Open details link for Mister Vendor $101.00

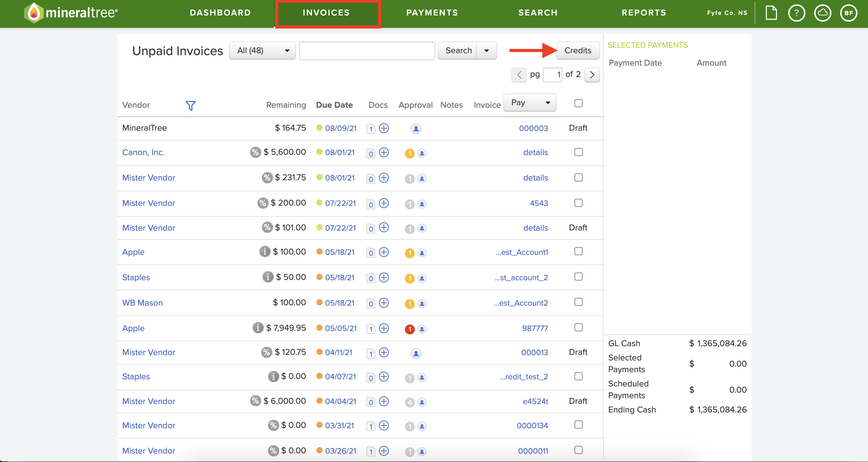point(536,228)
